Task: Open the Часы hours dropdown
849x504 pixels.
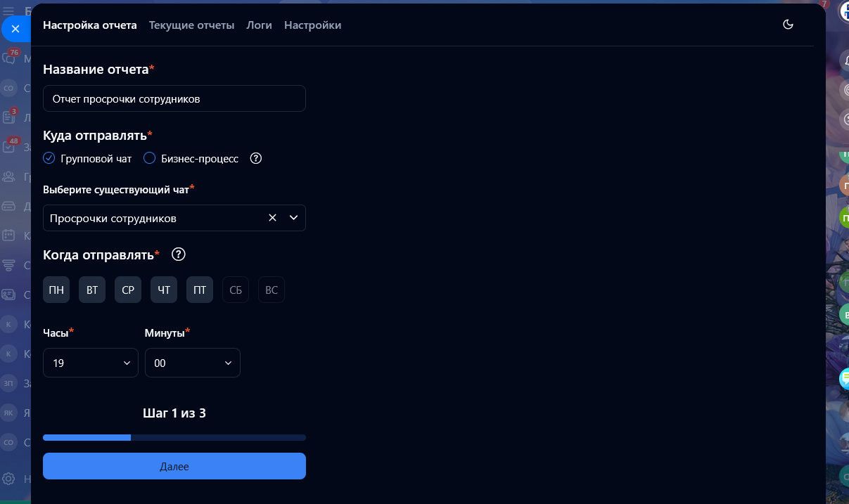Action: (x=91, y=363)
